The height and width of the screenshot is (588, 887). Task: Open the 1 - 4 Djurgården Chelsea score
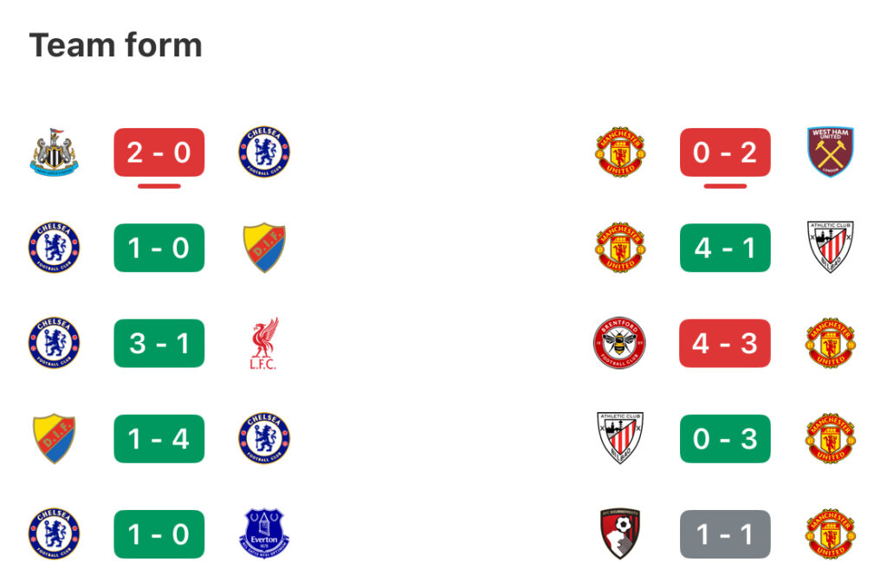click(x=159, y=439)
